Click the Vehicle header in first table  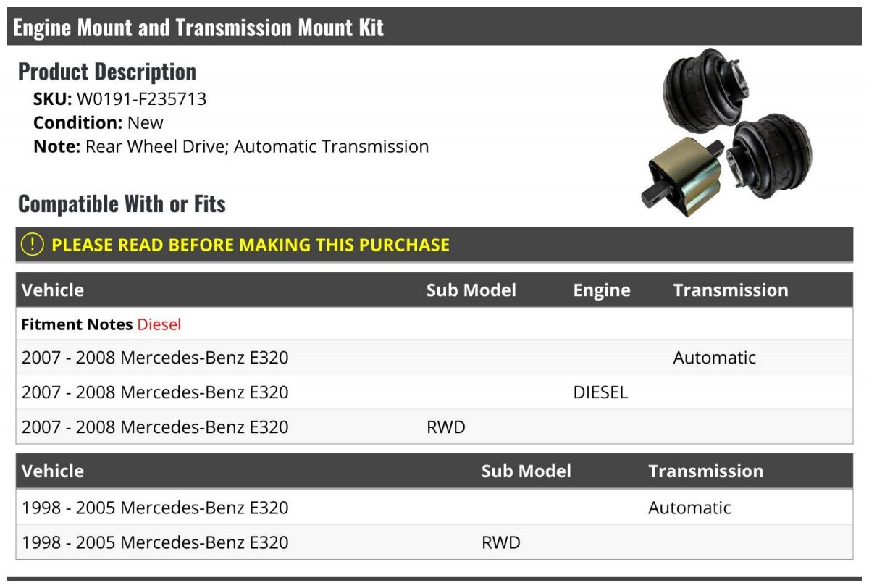pyautogui.click(x=53, y=290)
